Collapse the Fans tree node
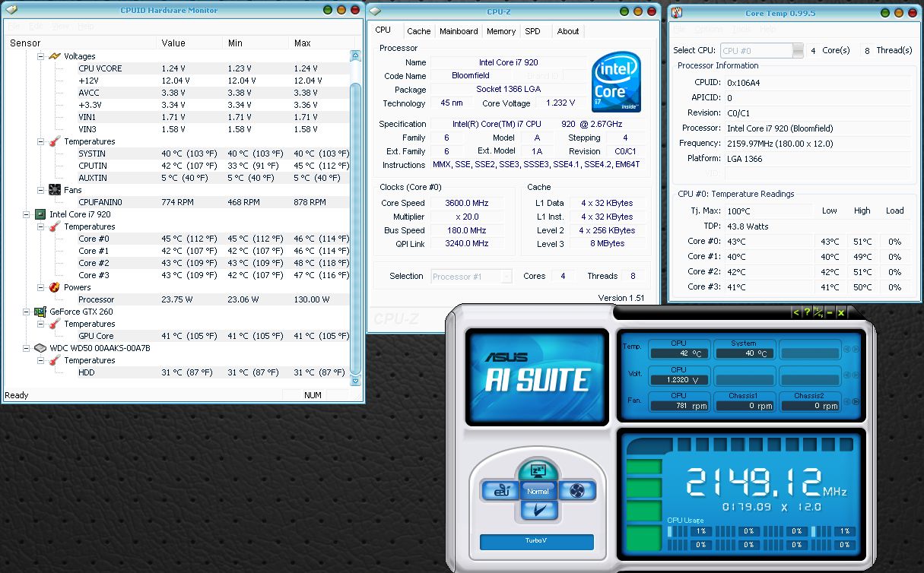The height and width of the screenshot is (573, 924). [40, 190]
